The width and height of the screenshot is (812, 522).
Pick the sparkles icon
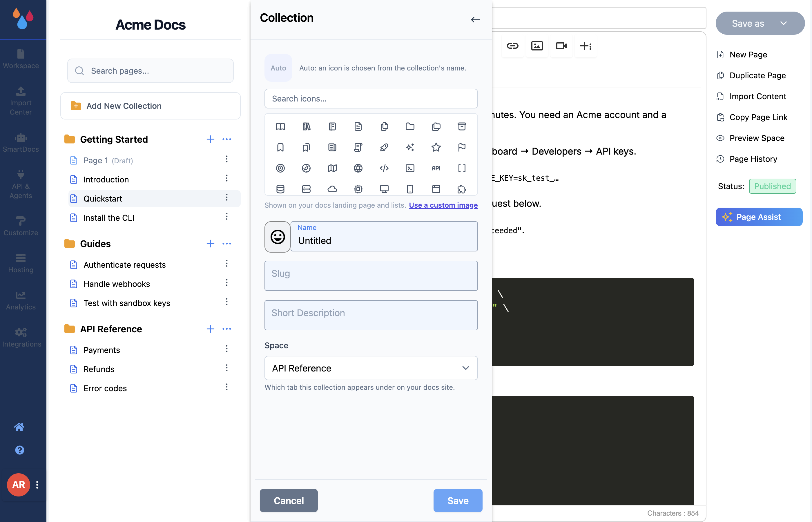coord(410,147)
